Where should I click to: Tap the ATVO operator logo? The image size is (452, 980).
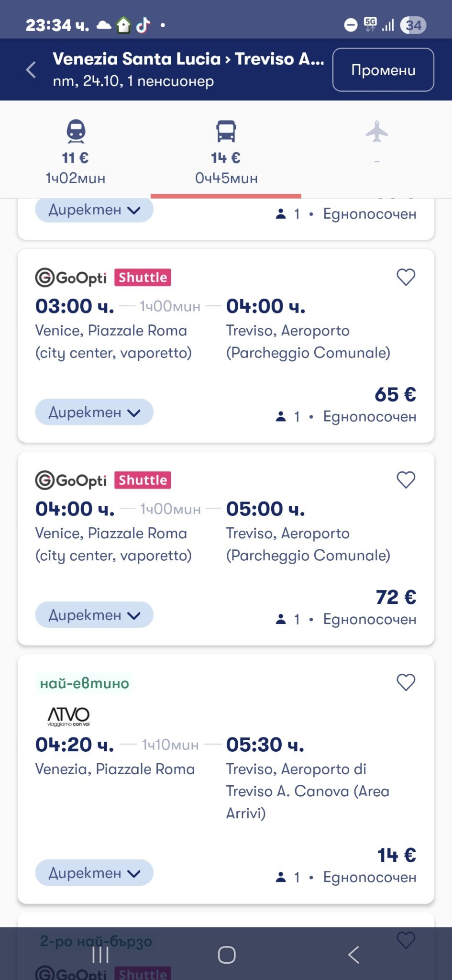coord(68,716)
